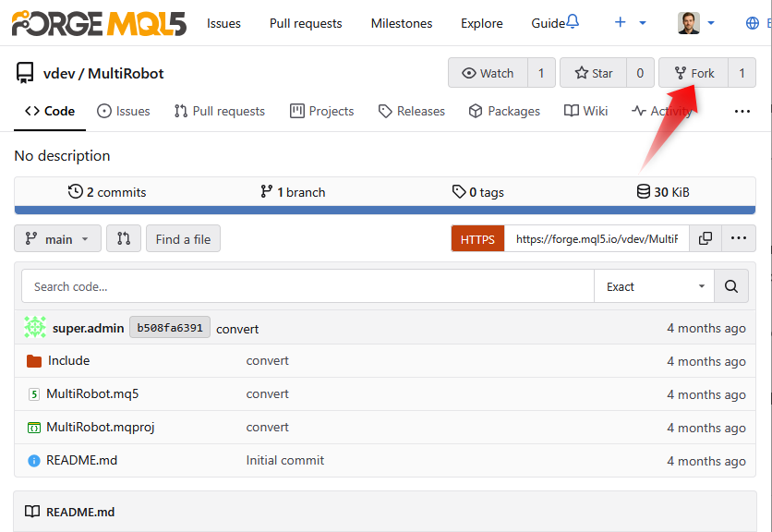Open the Exact search mode dropdown

point(654,285)
